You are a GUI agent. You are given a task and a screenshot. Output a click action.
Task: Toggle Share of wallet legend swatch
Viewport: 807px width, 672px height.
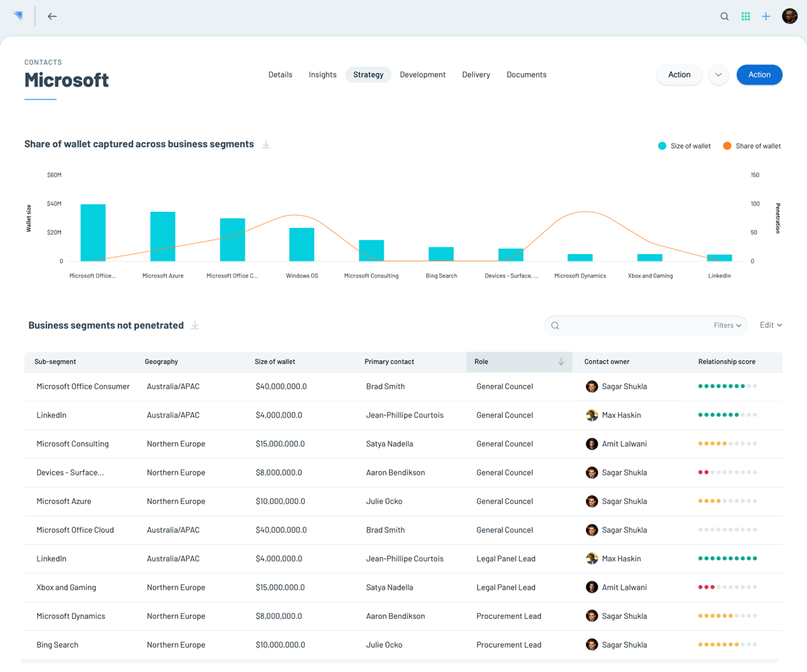pyautogui.click(x=727, y=146)
